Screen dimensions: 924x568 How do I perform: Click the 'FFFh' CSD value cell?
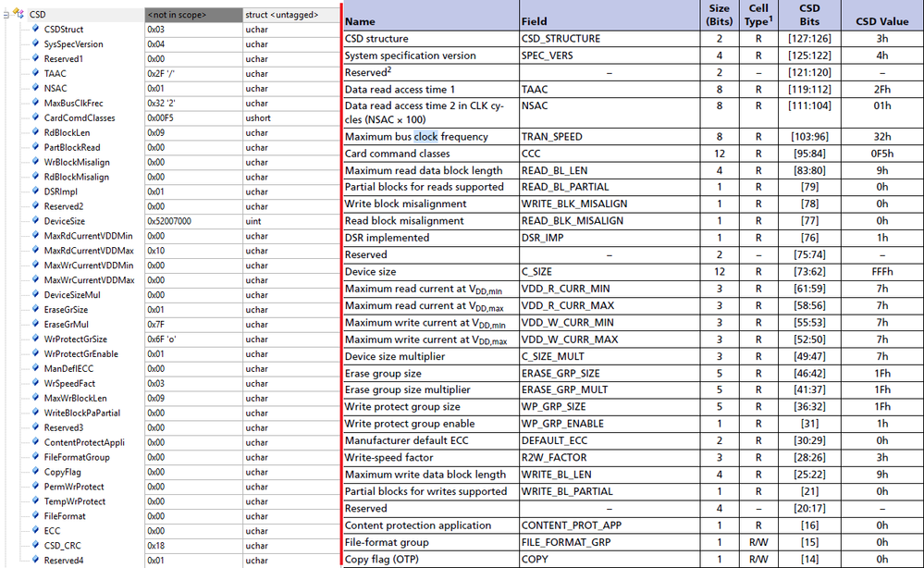coord(882,272)
